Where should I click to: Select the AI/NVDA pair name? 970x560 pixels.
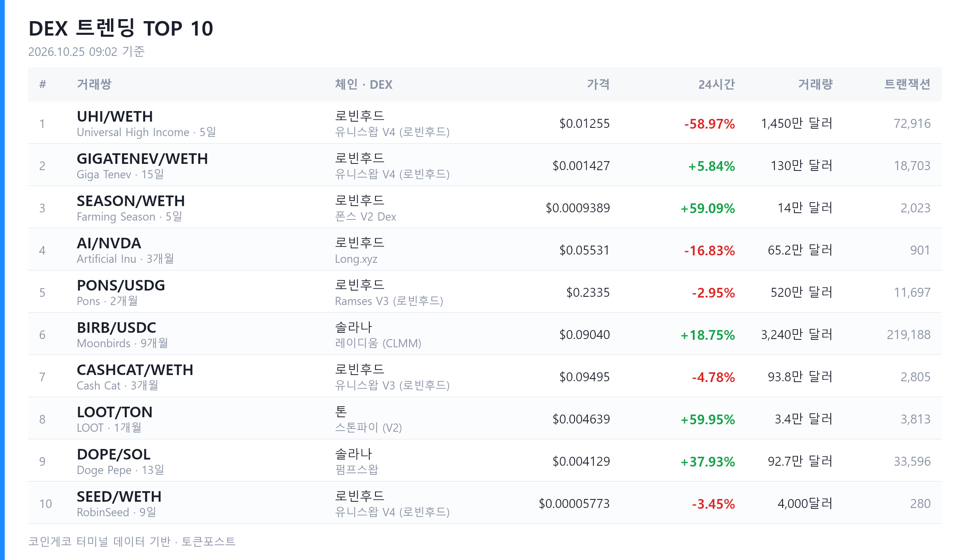(109, 243)
